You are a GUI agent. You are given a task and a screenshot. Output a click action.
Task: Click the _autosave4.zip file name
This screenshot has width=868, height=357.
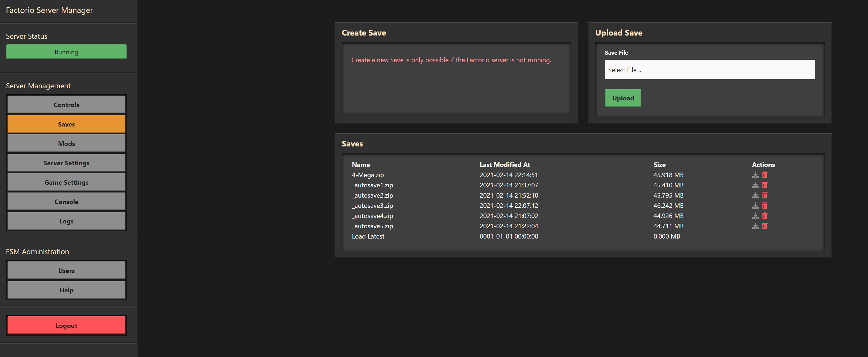372,216
